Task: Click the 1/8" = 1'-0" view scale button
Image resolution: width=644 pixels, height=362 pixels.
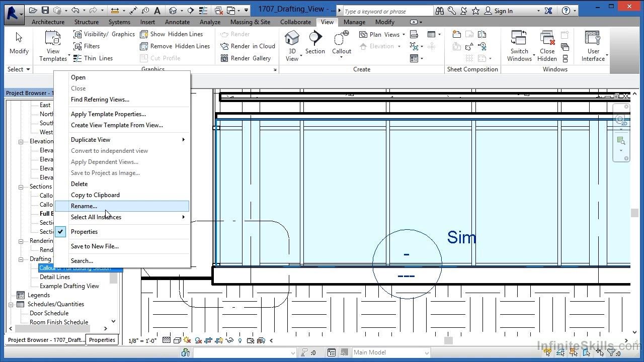Action: (142, 341)
